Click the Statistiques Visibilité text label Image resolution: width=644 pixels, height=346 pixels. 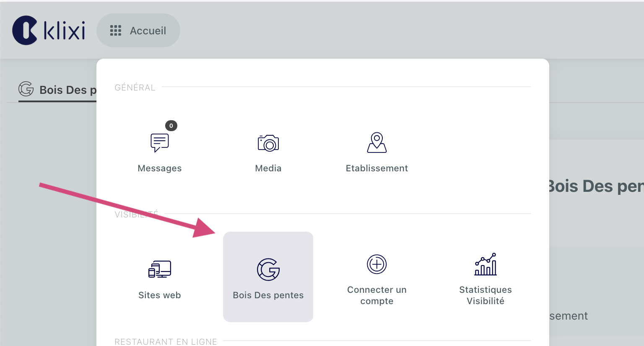[x=486, y=295]
